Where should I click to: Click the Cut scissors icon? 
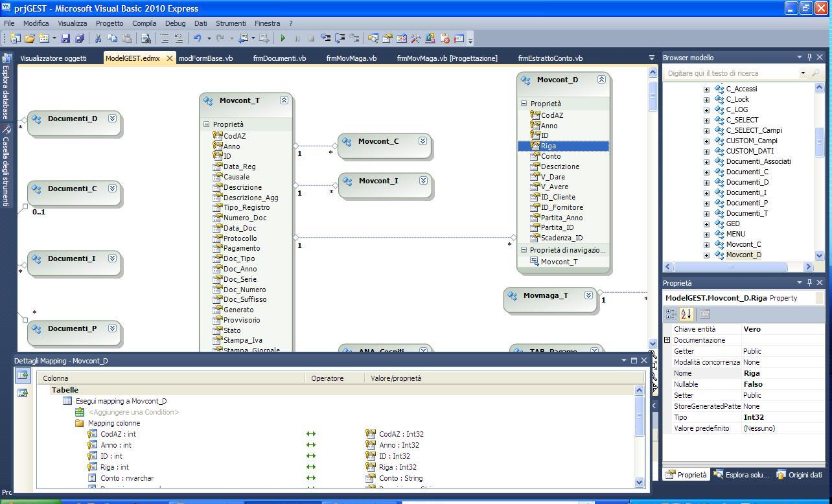coord(98,39)
